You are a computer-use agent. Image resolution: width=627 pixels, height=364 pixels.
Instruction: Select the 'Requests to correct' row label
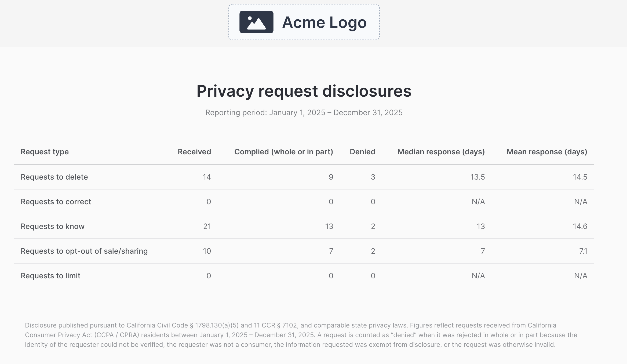[x=56, y=202]
